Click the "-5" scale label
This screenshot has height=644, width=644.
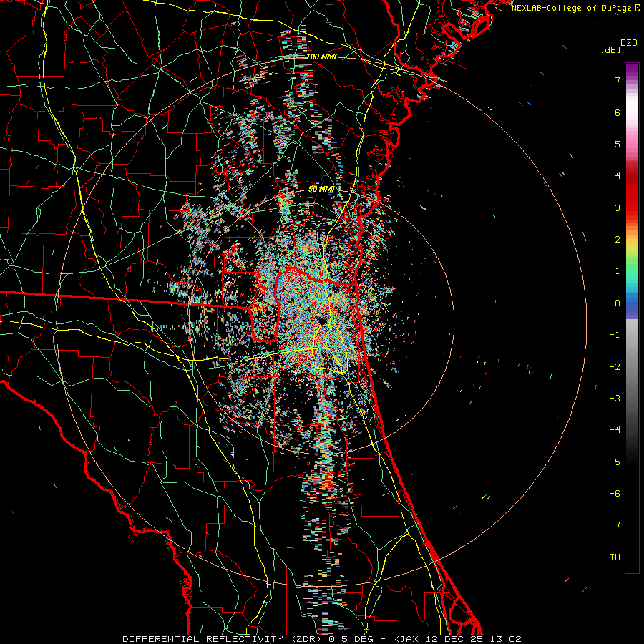click(x=615, y=462)
